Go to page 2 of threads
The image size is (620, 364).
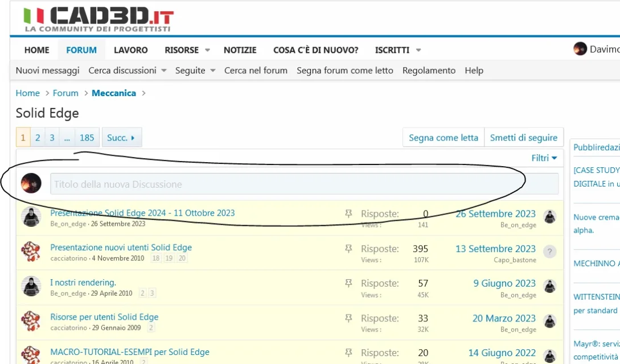[x=38, y=138]
